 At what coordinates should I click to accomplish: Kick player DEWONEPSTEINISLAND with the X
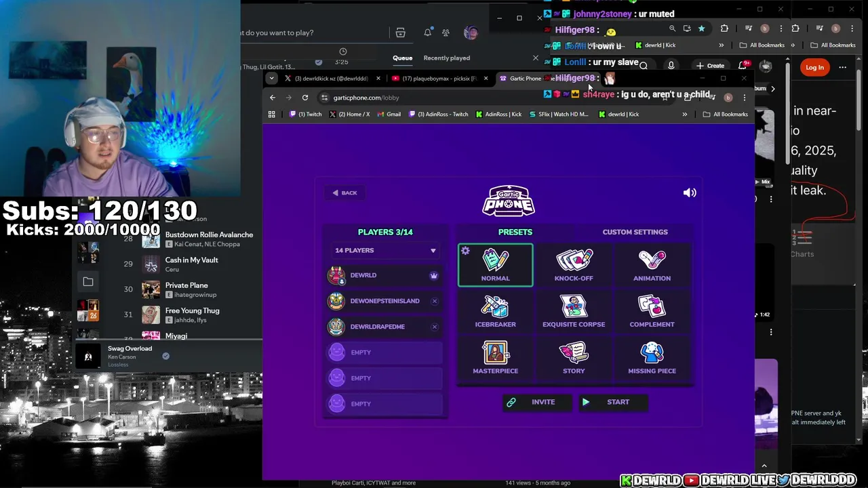click(x=435, y=301)
